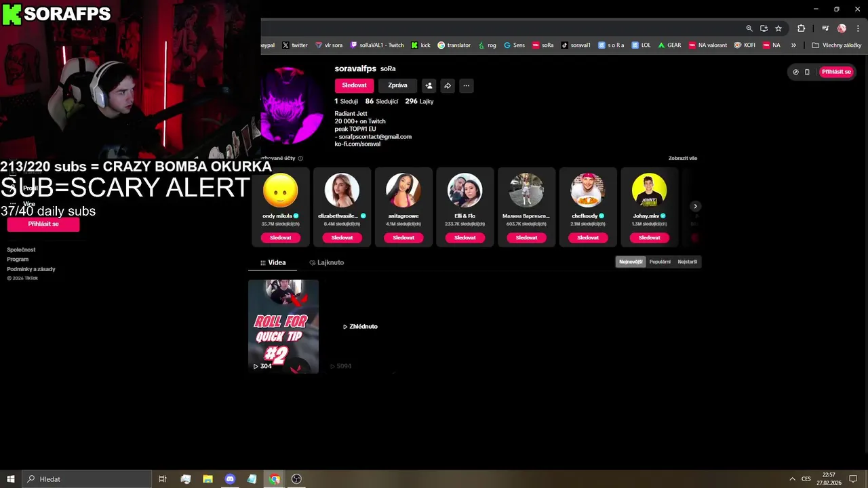Click the CES keyboard language indicator
This screenshot has width=868, height=488.
coord(806,479)
